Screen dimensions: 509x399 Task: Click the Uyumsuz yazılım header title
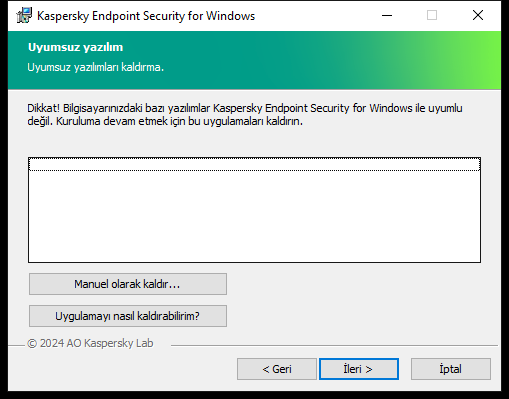[x=75, y=47]
